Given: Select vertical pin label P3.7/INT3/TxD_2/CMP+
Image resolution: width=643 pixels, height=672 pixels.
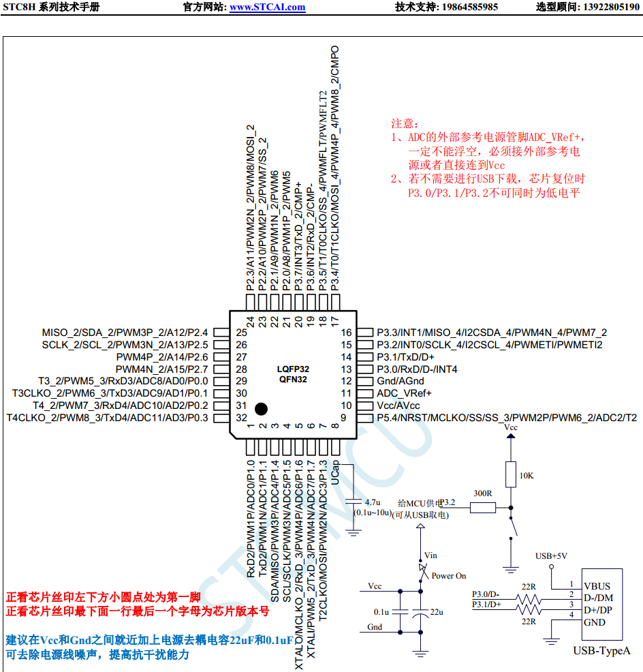Looking at the screenshot, I should click(298, 236).
